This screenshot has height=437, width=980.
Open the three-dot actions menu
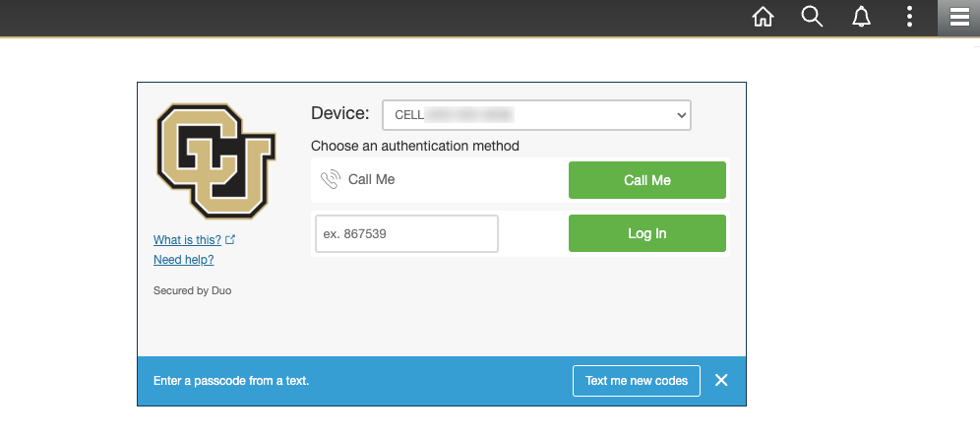point(909,17)
